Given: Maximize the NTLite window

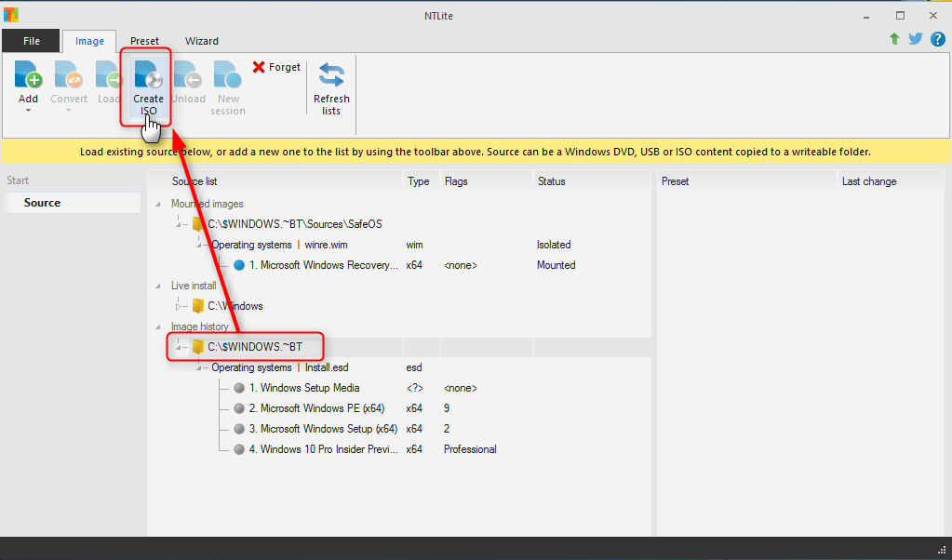Looking at the screenshot, I should (900, 16).
